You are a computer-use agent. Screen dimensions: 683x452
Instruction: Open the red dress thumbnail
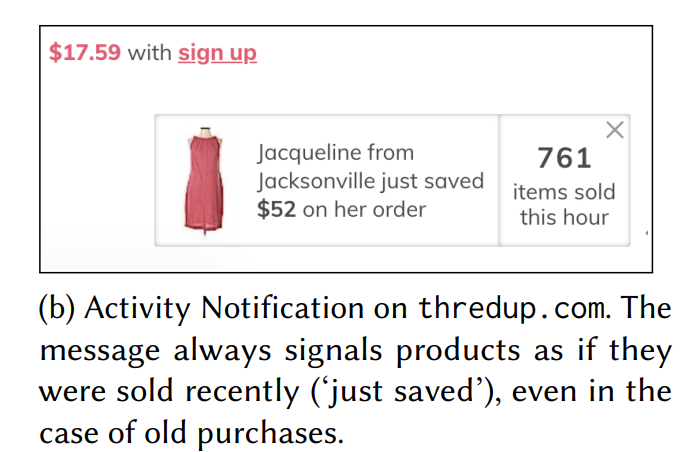[x=204, y=180]
